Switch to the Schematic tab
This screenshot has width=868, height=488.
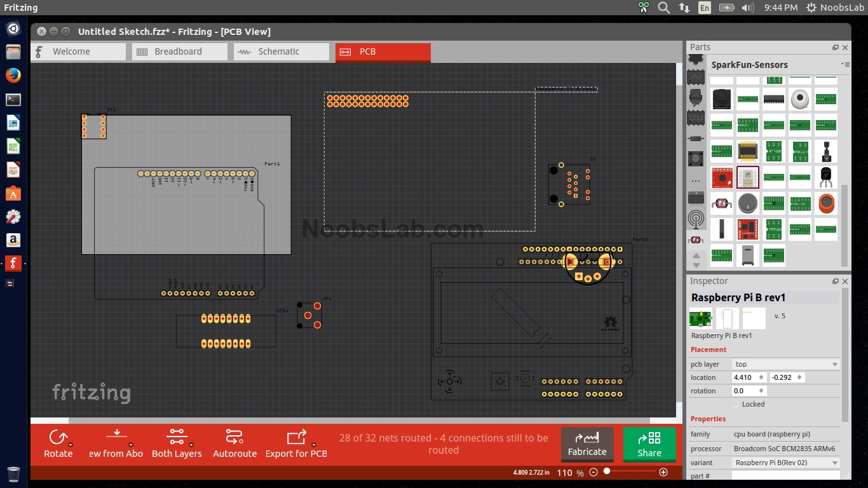coord(281,51)
